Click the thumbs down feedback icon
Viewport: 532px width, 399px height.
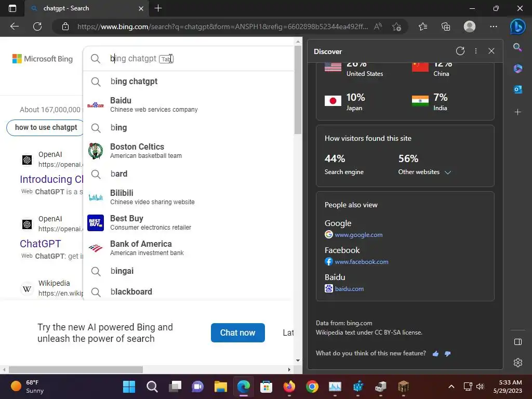pyautogui.click(x=448, y=354)
